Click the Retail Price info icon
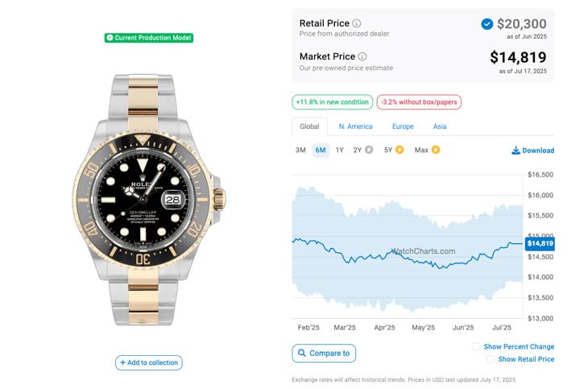588x389 pixels. tap(357, 23)
